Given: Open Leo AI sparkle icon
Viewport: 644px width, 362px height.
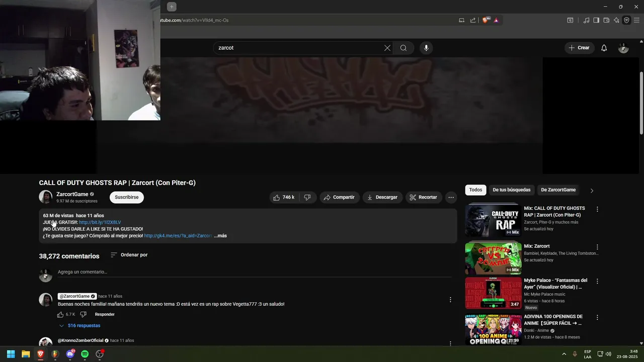Looking at the screenshot, I should [616, 20].
